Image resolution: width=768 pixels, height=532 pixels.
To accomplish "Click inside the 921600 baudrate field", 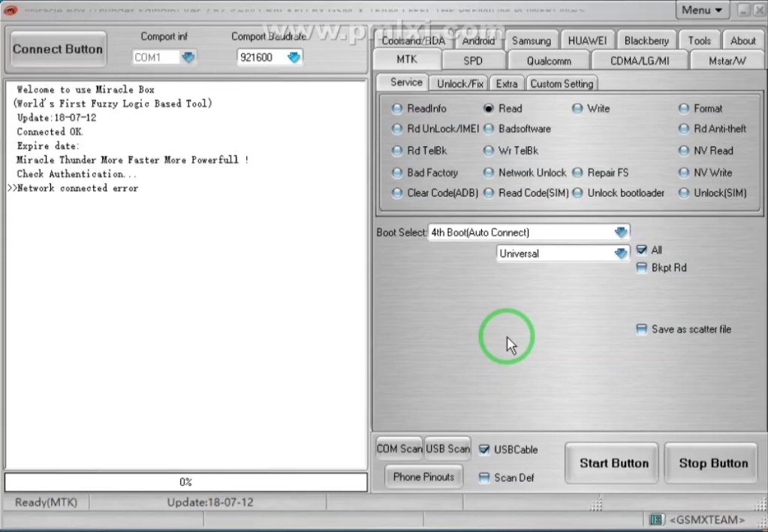I will pos(262,57).
